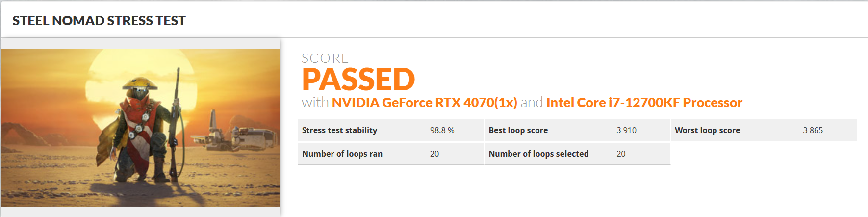Select the loops ran value of 20
Screen dimensions: 868x217
click(x=434, y=154)
